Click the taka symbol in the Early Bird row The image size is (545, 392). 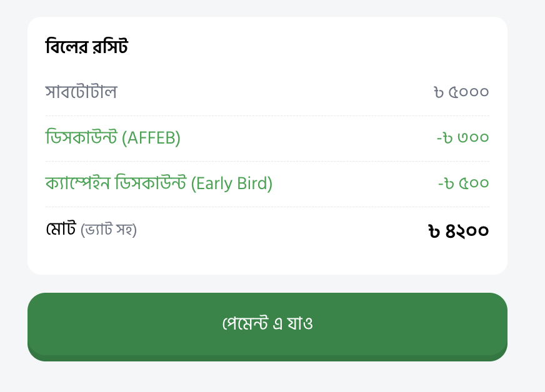[449, 184]
